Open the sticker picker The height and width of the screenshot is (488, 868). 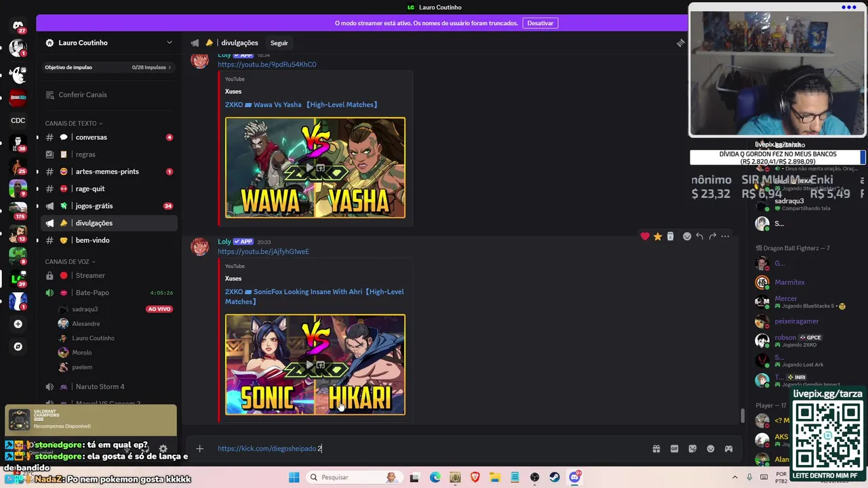coord(692,449)
